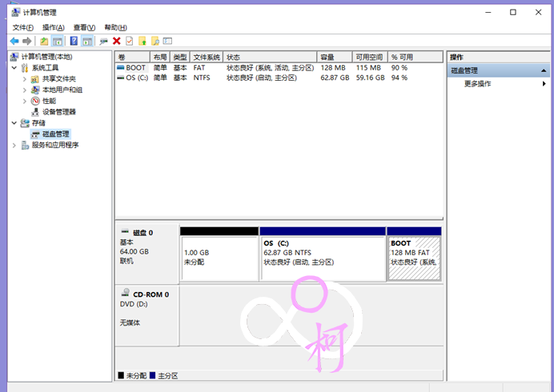The width and height of the screenshot is (554, 392).
Task: Select the OS (C:) volume row in list
Action: [279, 78]
